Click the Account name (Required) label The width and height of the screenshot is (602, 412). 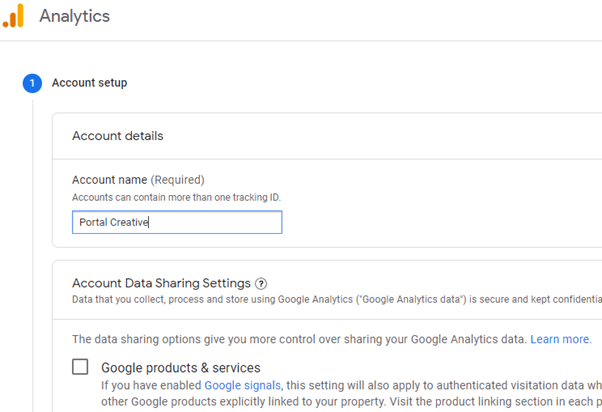pos(138,180)
